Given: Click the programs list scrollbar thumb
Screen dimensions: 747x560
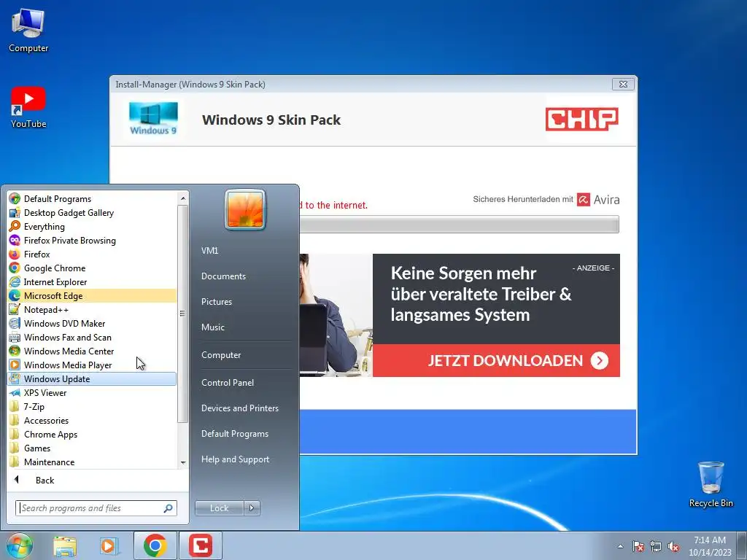Looking at the screenshot, I should [183, 314].
